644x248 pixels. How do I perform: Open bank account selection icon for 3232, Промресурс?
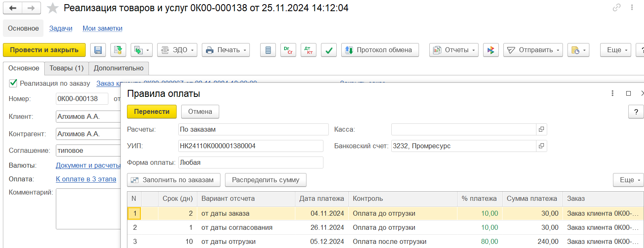(541, 146)
